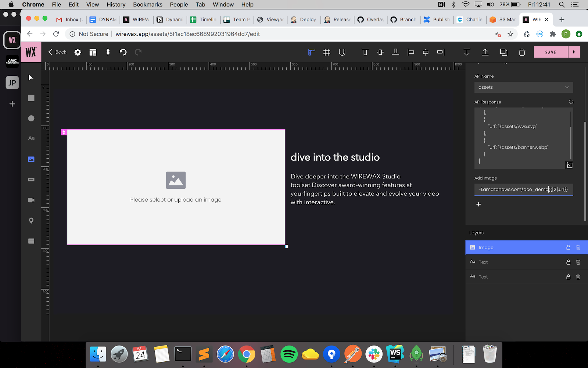Select the circle shape tool
This screenshot has height=368, width=588.
[x=31, y=118]
